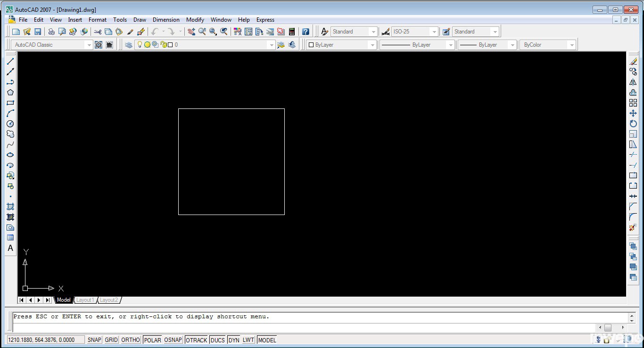Select the Move tool in Modify toolbar
The image size is (644, 348).
pos(633,113)
